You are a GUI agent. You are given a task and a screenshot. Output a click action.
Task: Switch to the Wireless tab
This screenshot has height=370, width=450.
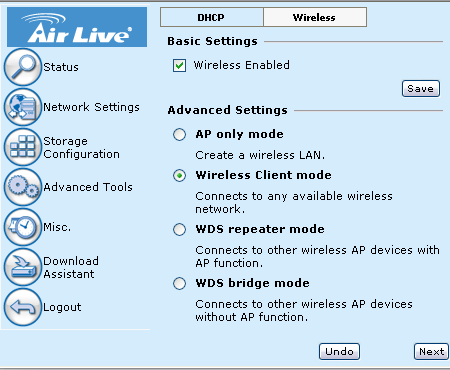[x=315, y=17]
